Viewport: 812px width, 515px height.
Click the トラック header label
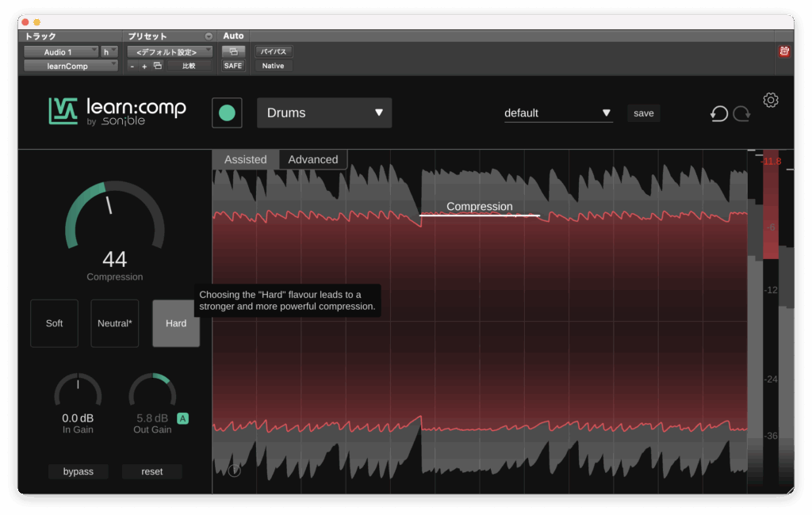[40, 36]
